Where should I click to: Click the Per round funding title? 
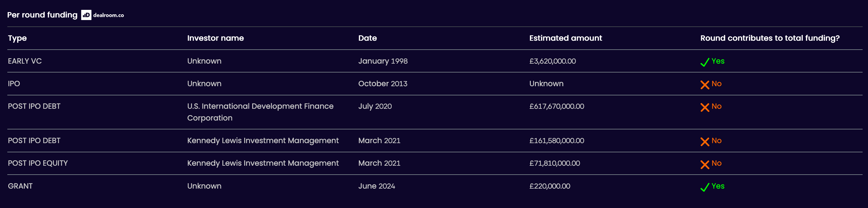(42, 15)
